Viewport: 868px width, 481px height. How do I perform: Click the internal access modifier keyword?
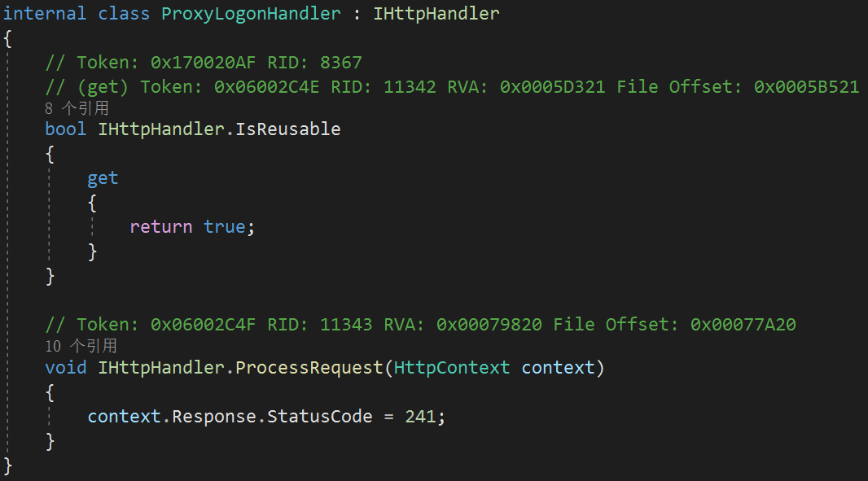coord(45,13)
